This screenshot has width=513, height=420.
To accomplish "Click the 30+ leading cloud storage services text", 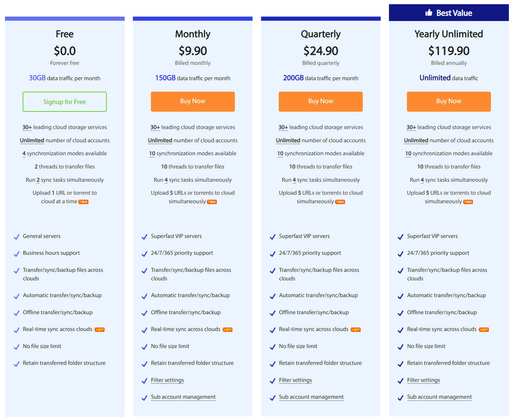I will coord(64,127).
